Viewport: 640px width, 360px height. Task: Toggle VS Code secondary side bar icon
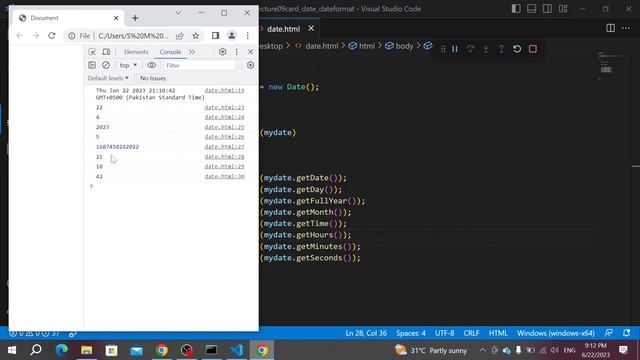pos(547,9)
